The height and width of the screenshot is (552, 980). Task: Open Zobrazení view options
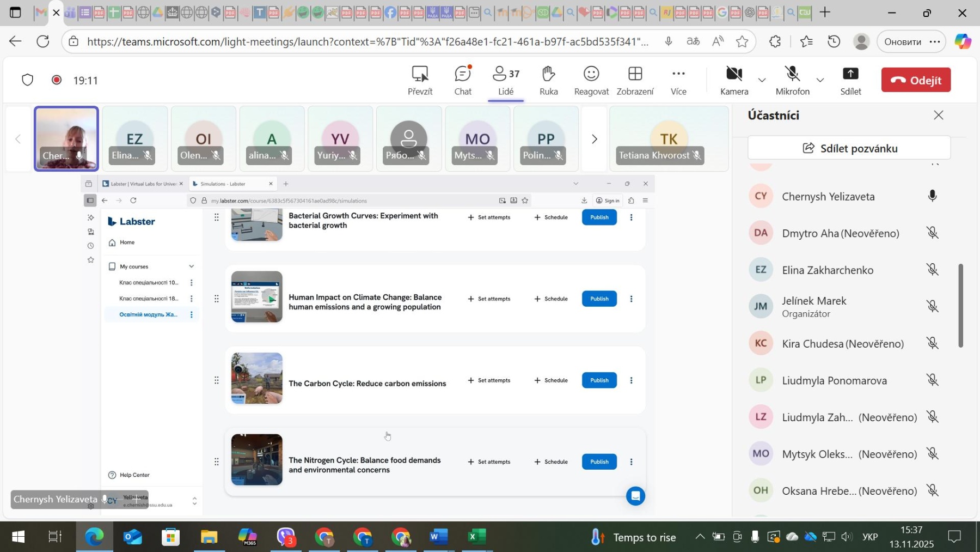(x=635, y=80)
